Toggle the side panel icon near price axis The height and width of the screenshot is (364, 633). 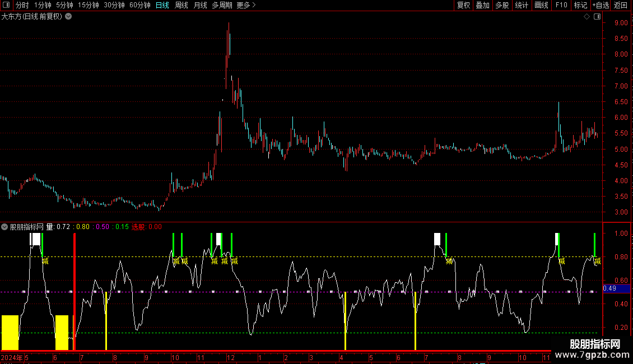click(597, 17)
